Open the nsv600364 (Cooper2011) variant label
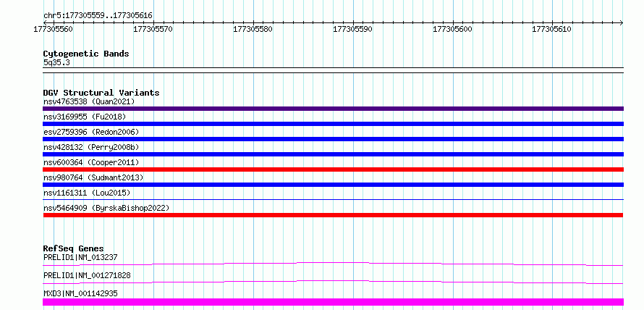Screen dimensions: 644x310 pyautogui.click(x=91, y=162)
